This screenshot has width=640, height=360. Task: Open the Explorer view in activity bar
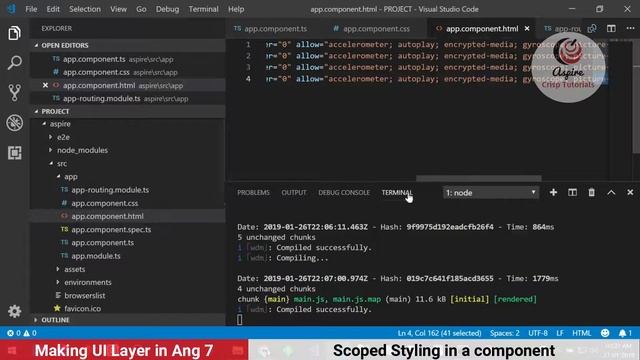pos(14,33)
